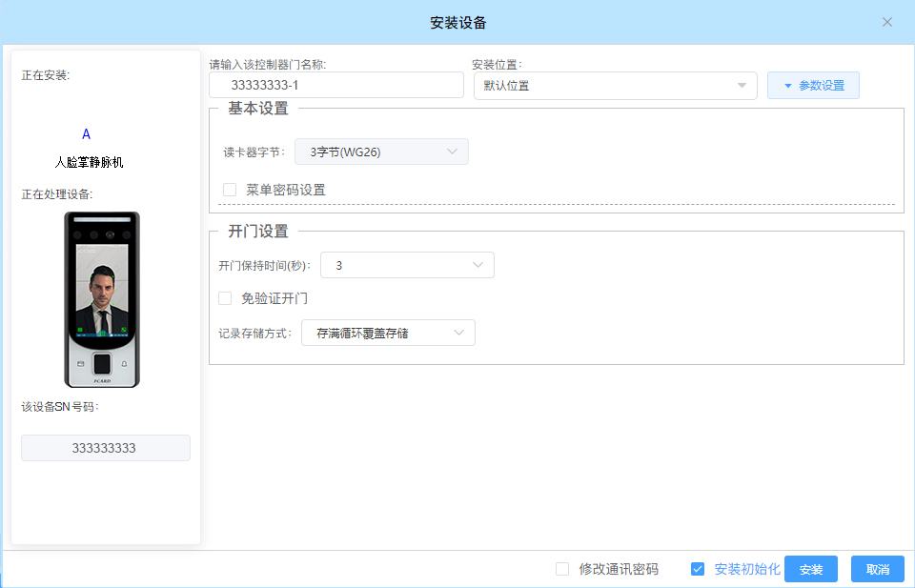This screenshot has height=588, width=915.
Task: Enable the 菜单密码设置 checkbox
Action: 230,190
